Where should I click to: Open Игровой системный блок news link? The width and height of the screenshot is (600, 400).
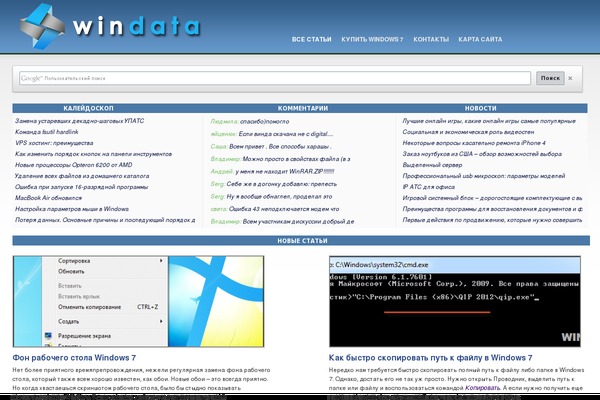492,198
